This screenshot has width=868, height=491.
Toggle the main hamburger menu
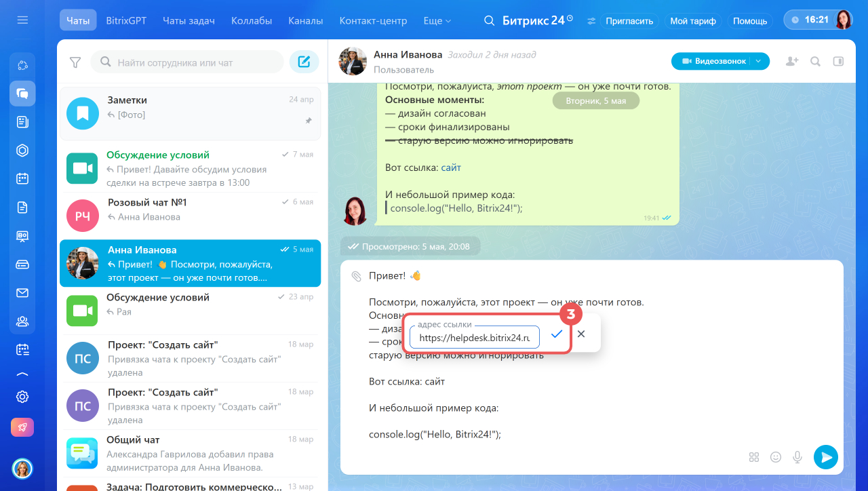click(x=22, y=20)
